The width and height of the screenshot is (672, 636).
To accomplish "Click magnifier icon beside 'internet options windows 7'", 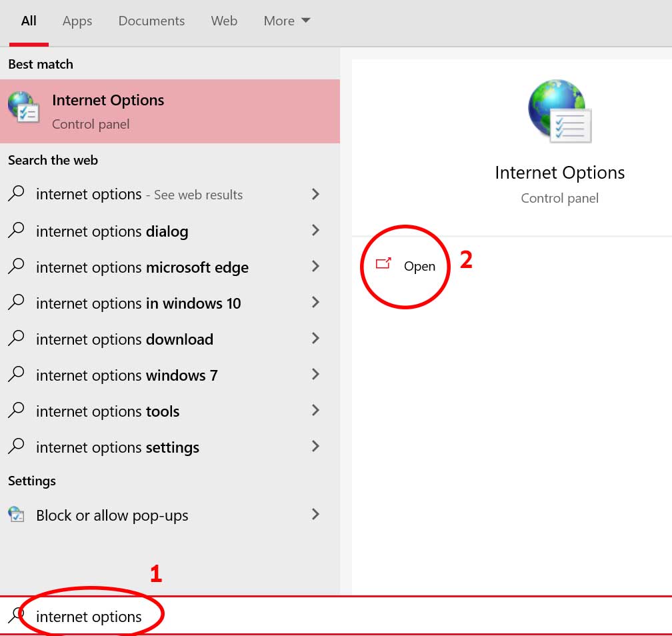I will tap(16, 374).
